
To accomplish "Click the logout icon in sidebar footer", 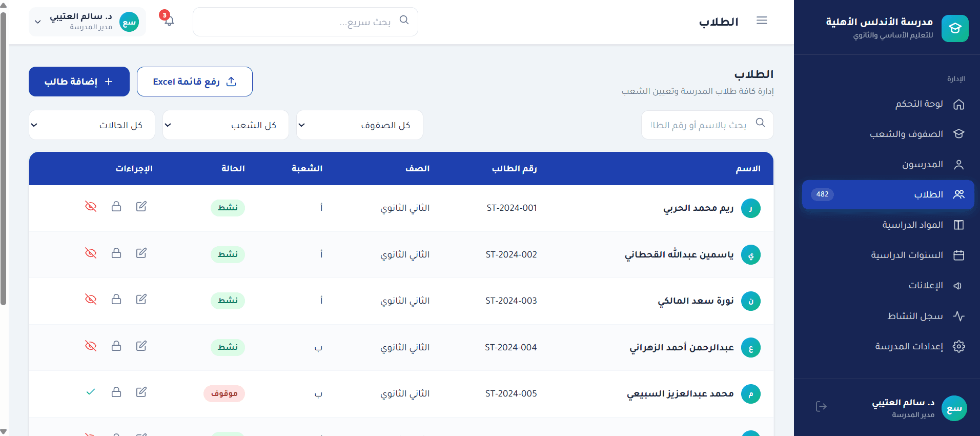I will (x=821, y=407).
